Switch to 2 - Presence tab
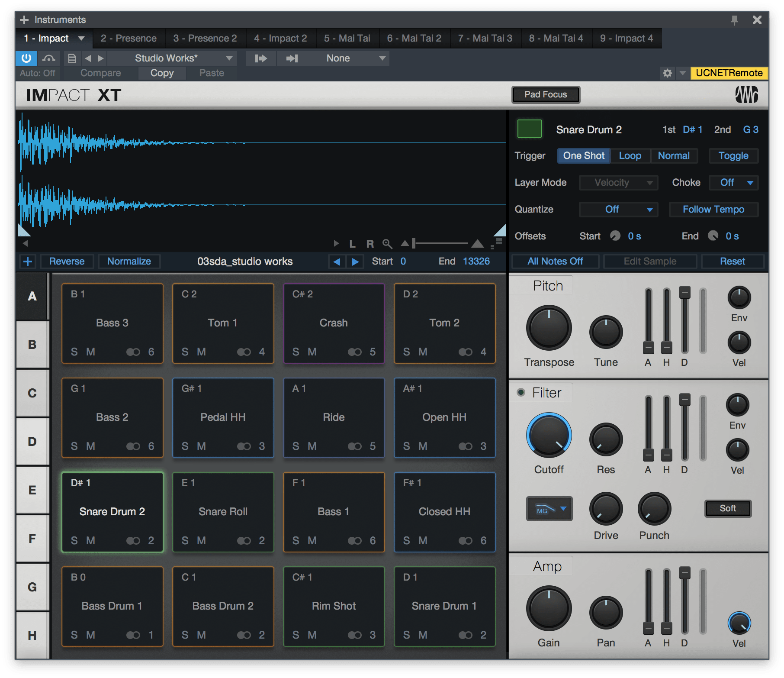784x678 pixels. pyautogui.click(x=129, y=38)
